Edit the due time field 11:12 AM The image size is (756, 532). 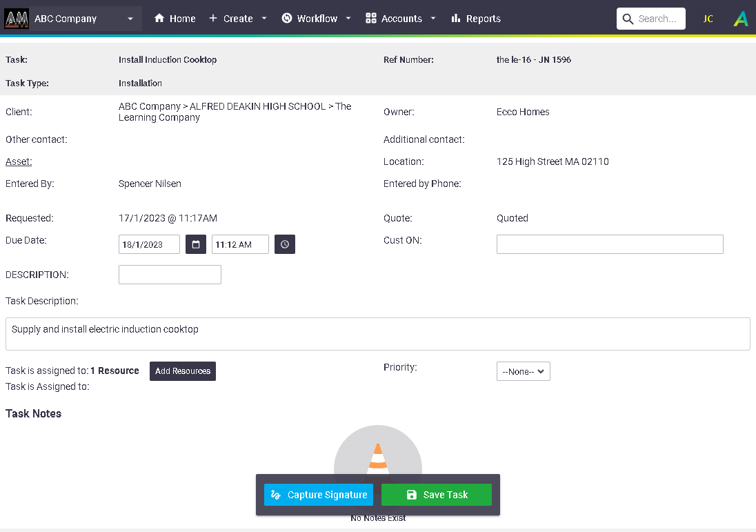click(x=240, y=244)
